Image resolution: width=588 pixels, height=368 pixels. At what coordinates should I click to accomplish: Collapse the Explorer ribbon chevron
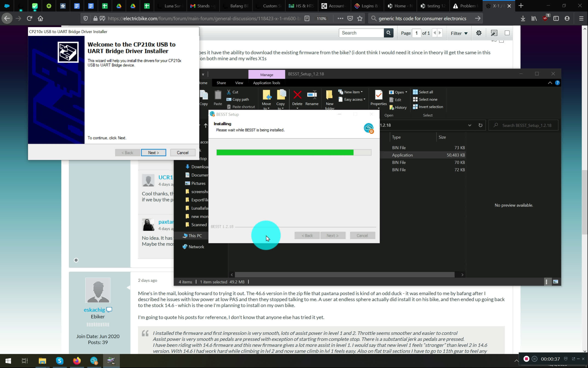(x=550, y=83)
